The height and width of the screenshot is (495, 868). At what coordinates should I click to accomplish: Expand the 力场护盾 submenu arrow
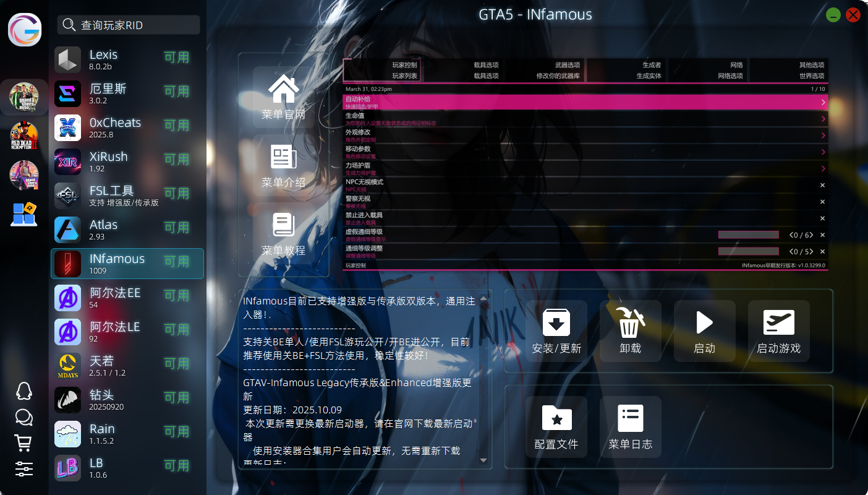point(823,169)
